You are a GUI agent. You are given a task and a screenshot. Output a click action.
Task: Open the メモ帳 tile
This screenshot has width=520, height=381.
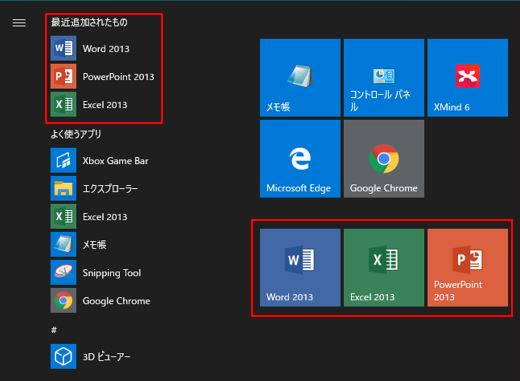300,78
